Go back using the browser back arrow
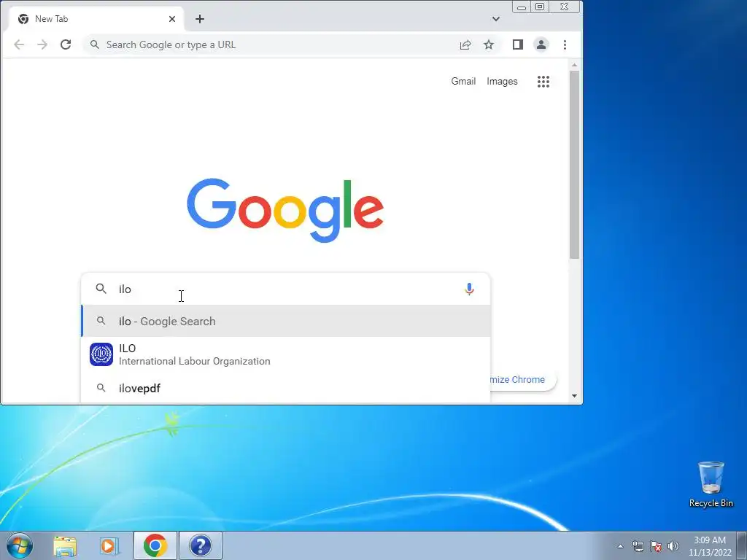This screenshot has width=747, height=560. point(19,44)
